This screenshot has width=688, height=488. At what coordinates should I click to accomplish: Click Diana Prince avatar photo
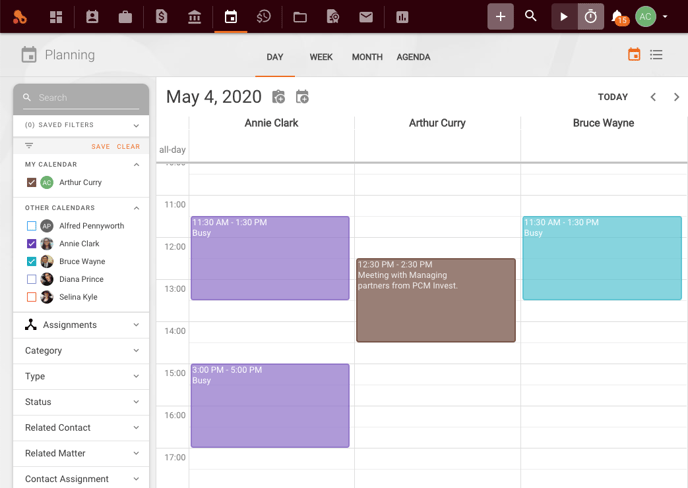point(47,279)
